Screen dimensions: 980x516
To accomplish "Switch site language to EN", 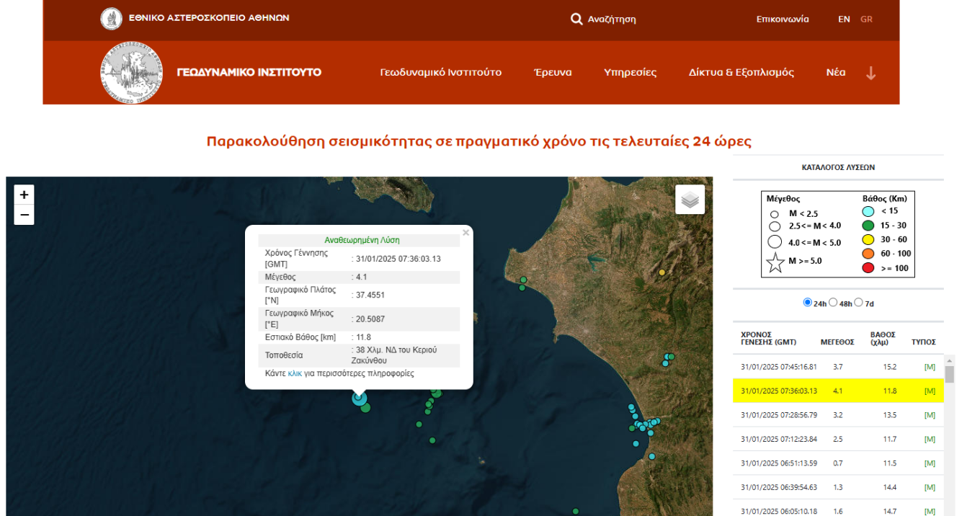I will pos(844,19).
